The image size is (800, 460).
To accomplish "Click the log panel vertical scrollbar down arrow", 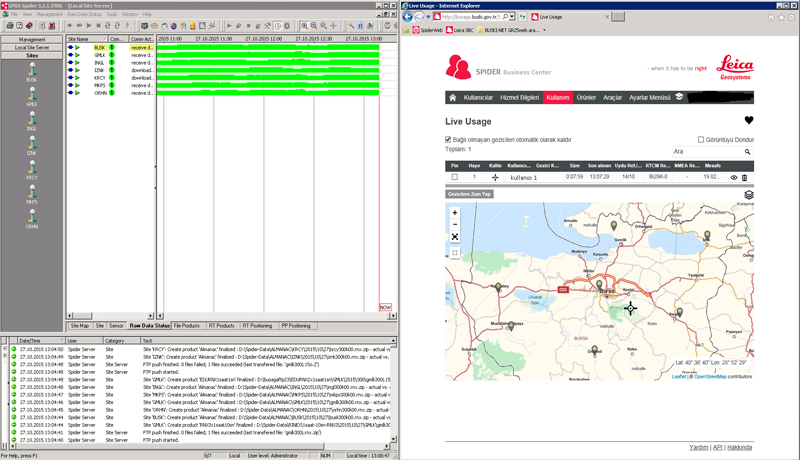I will click(x=393, y=439).
